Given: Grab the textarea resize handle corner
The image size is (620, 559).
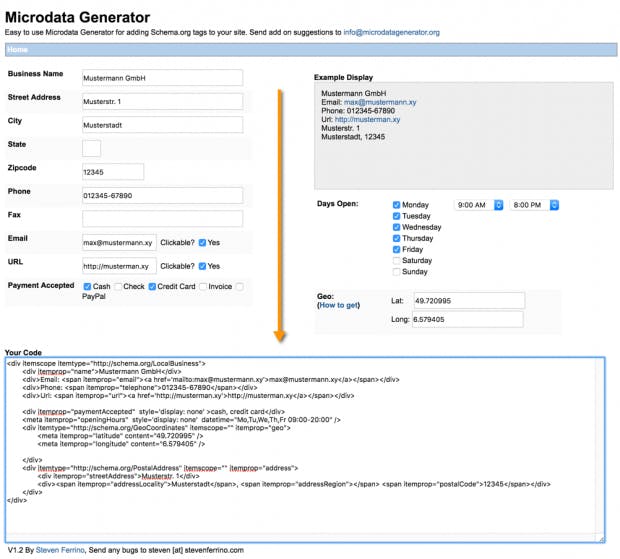Looking at the screenshot, I should [601, 539].
